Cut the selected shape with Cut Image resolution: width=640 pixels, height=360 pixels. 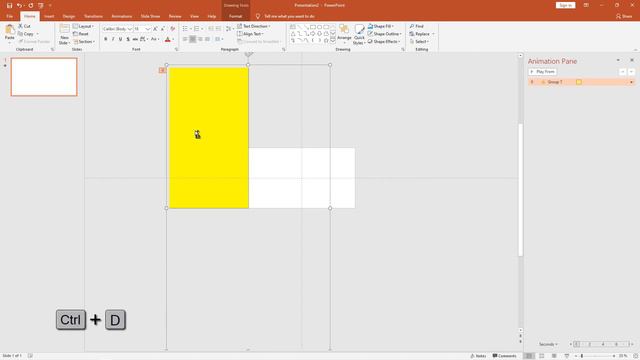pos(24,26)
